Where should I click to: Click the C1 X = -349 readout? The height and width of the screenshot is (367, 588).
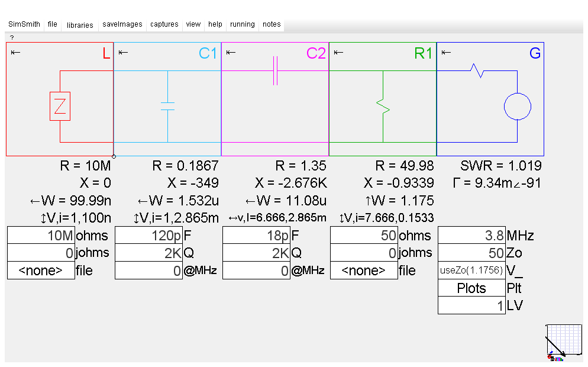pos(193,183)
